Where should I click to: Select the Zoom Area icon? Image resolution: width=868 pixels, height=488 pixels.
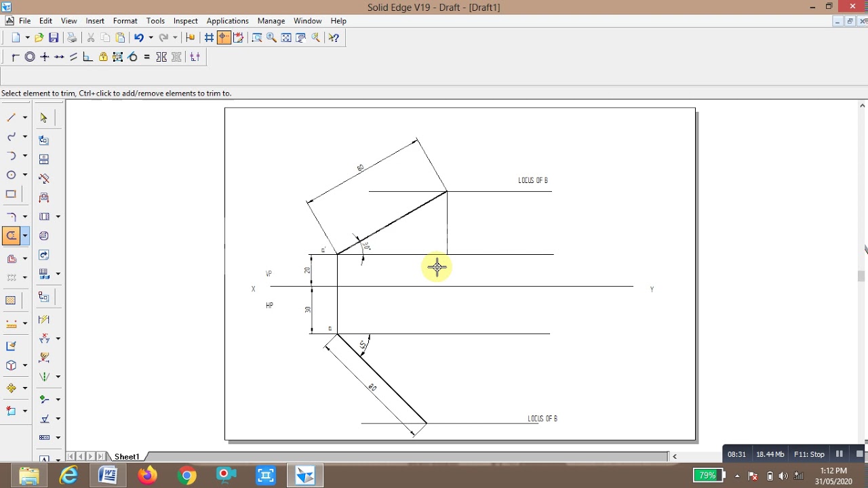click(x=257, y=38)
